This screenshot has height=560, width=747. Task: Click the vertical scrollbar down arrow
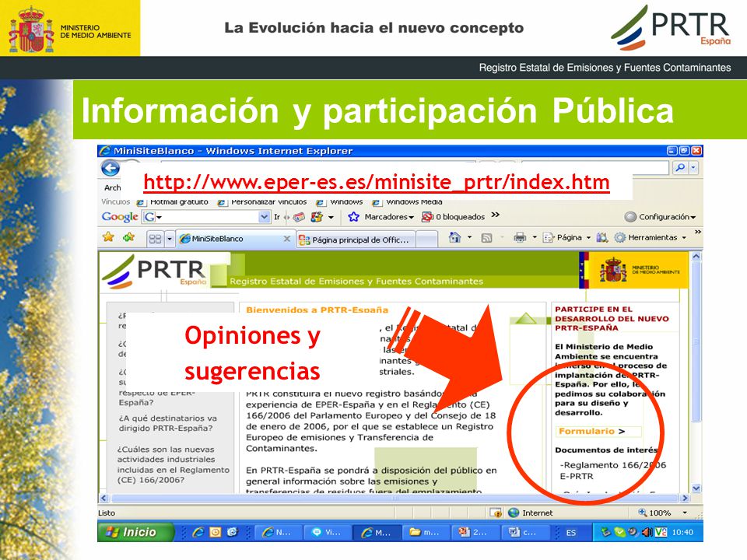tap(696, 488)
